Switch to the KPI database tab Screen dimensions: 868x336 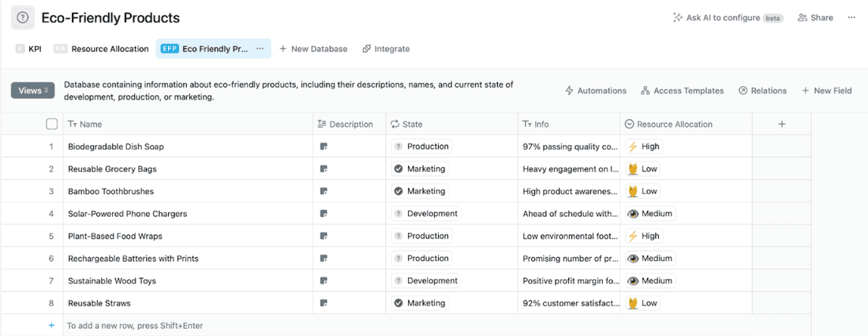(28, 49)
